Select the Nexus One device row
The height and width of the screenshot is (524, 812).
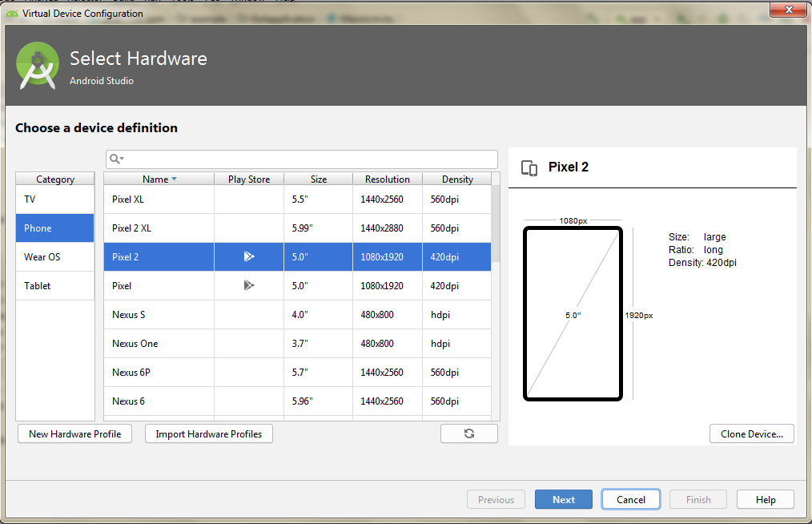tap(297, 344)
